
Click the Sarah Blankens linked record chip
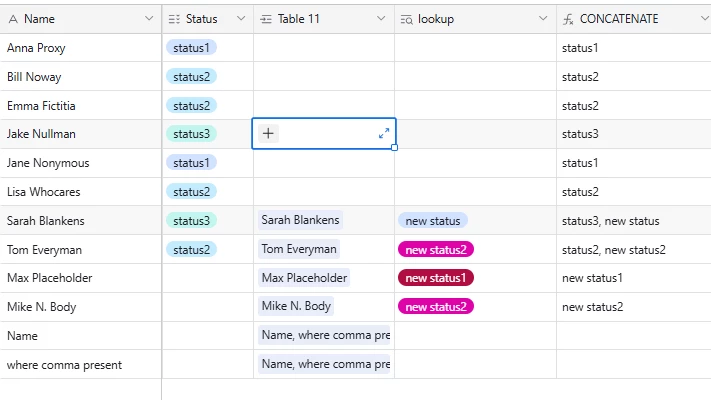click(300, 220)
